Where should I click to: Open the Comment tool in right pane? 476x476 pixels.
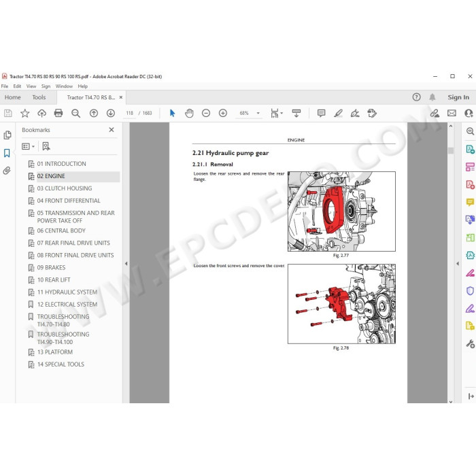(x=470, y=202)
